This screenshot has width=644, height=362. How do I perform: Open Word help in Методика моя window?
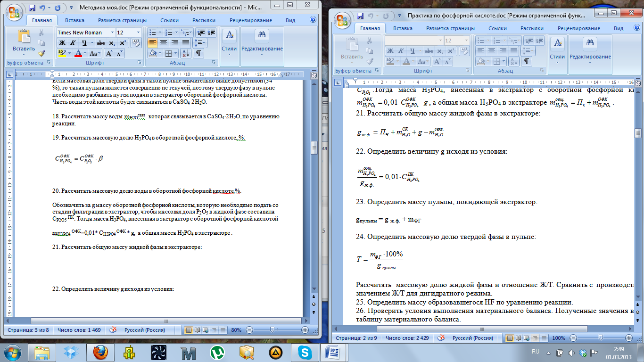pos(313,20)
